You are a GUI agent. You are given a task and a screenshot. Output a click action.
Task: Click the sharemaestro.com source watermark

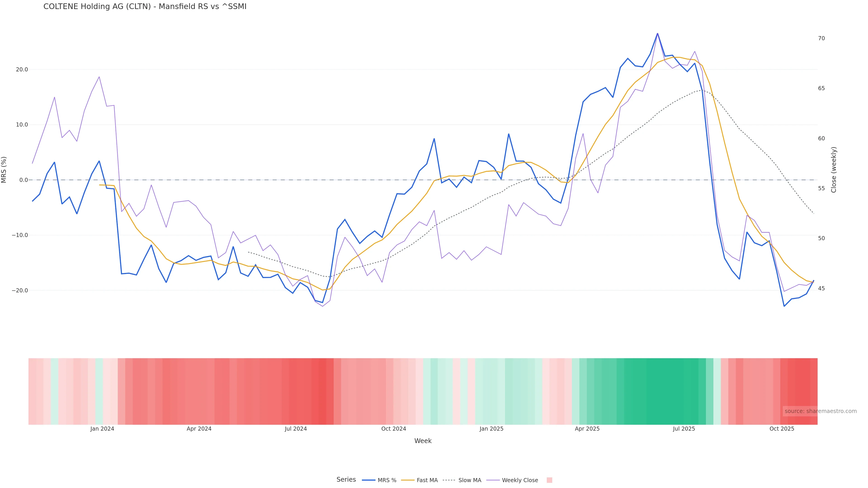(820, 411)
